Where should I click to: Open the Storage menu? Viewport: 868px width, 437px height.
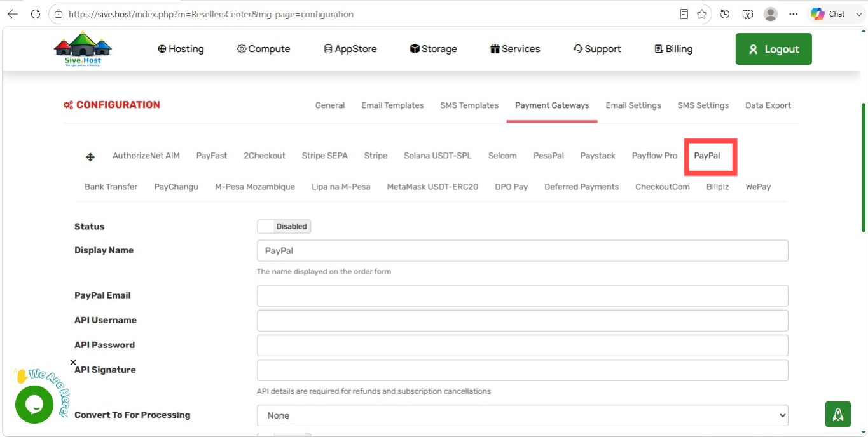tap(434, 49)
